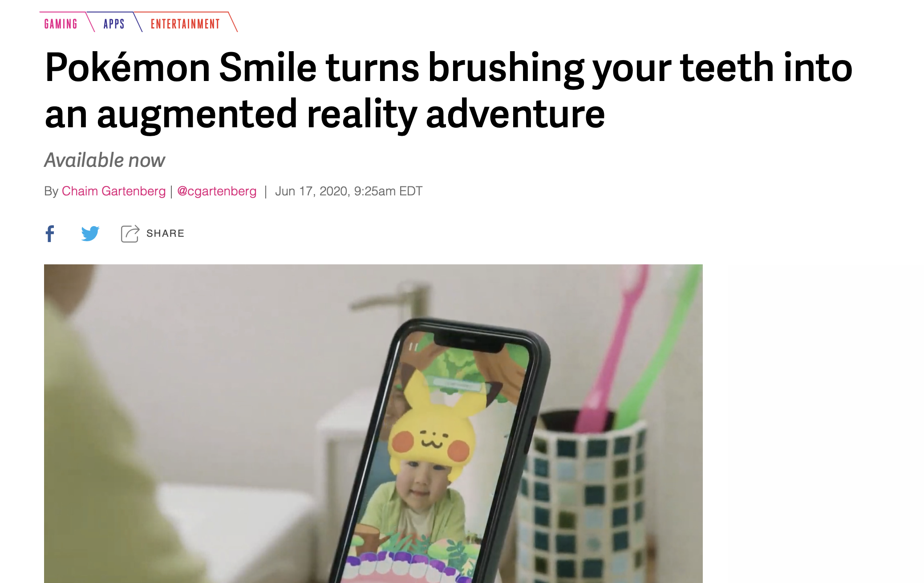The image size is (924, 583).
Task: Tweet the article via Twitter bird icon
Action: click(x=90, y=233)
